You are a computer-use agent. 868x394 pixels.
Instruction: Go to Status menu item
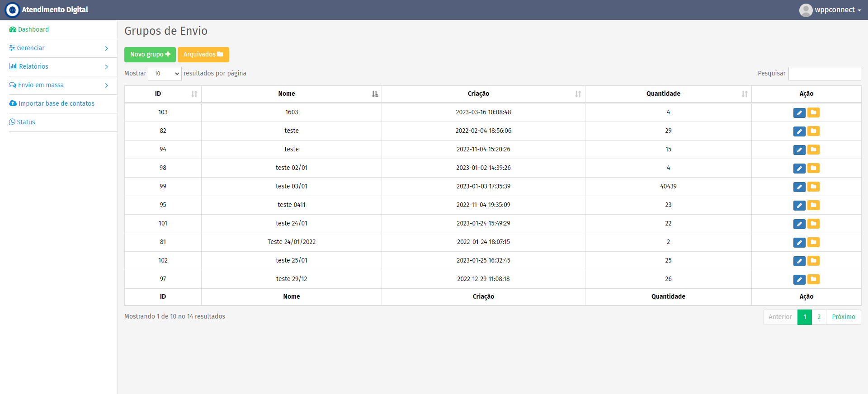(x=22, y=122)
